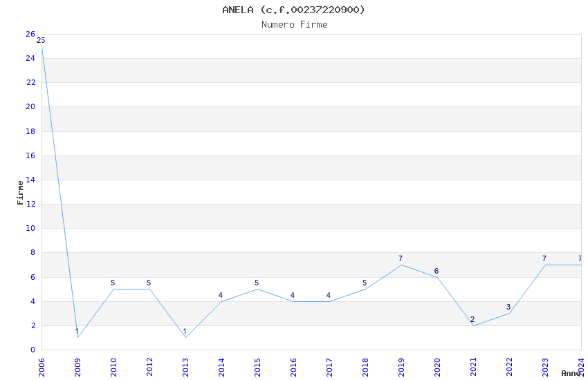
Task: Click the y-axis tick label 14
Action: point(30,180)
